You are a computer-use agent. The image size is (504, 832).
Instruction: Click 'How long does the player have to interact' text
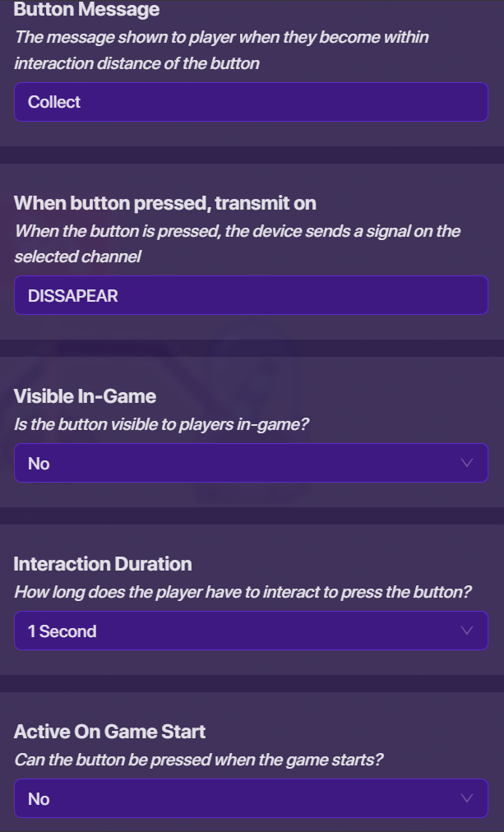coord(243,593)
